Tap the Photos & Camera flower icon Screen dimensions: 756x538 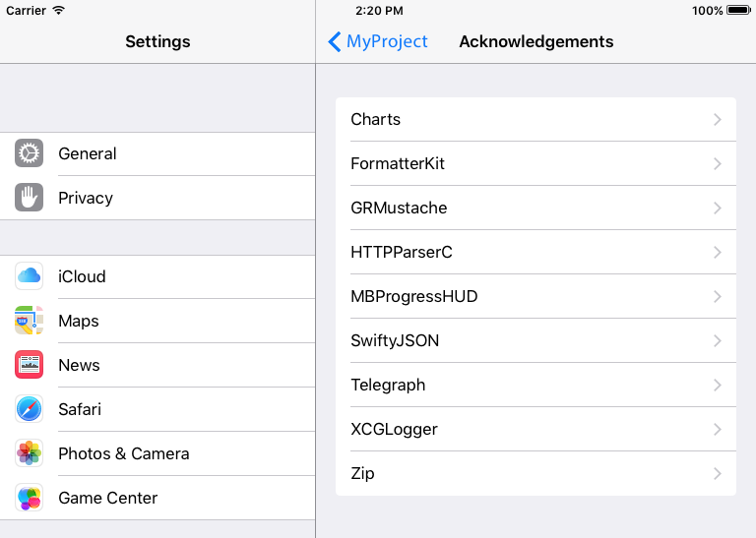click(x=30, y=453)
